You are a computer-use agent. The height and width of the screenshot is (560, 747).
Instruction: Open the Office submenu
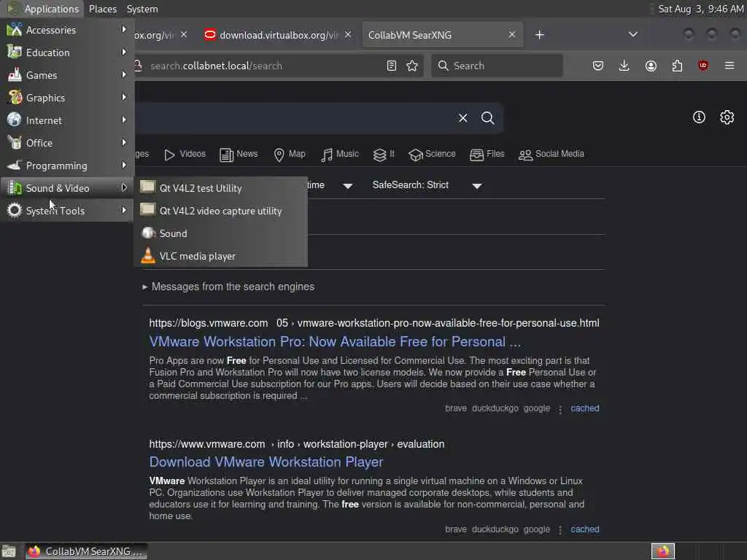(66, 143)
